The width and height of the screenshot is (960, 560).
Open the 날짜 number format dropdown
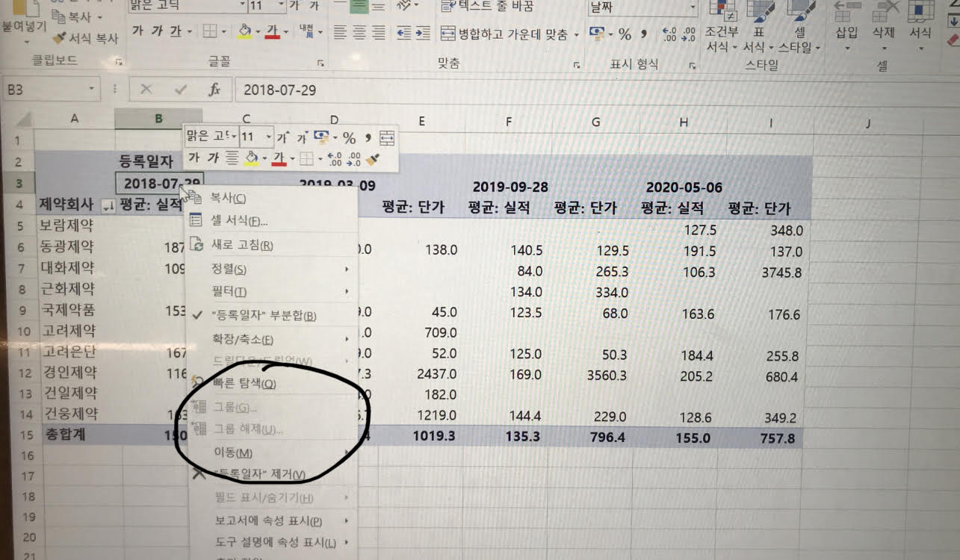coord(693,7)
